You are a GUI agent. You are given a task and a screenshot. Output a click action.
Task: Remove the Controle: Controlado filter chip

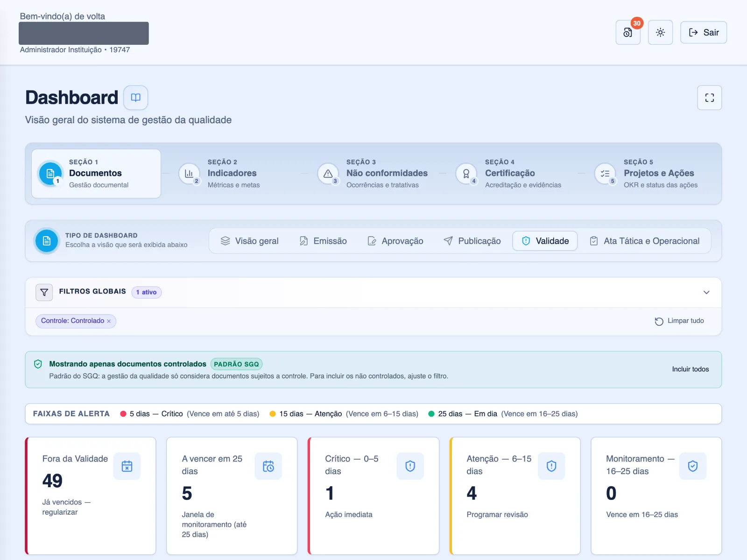[109, 321]
